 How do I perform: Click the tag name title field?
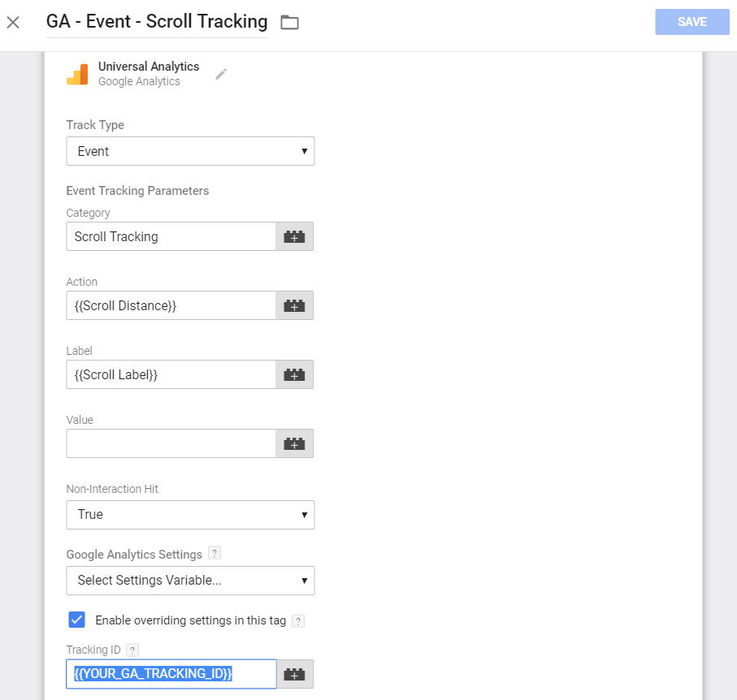point(157,22)
